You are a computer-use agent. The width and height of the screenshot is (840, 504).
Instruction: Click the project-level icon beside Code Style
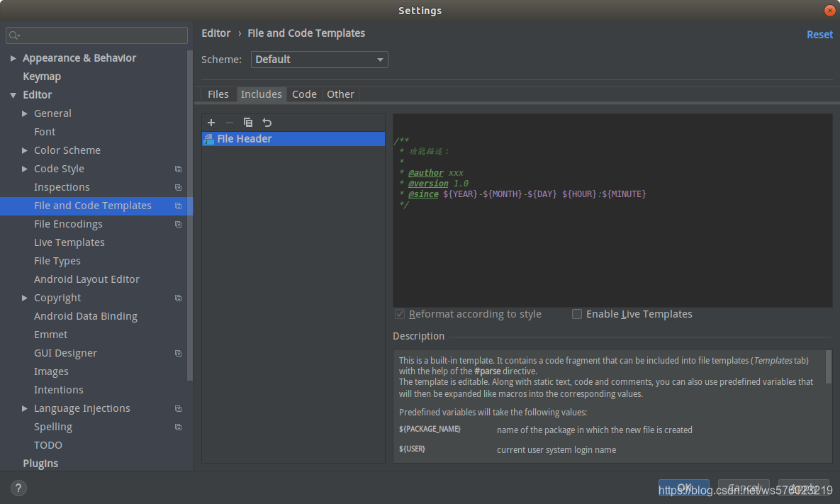(x=179, y=169)
